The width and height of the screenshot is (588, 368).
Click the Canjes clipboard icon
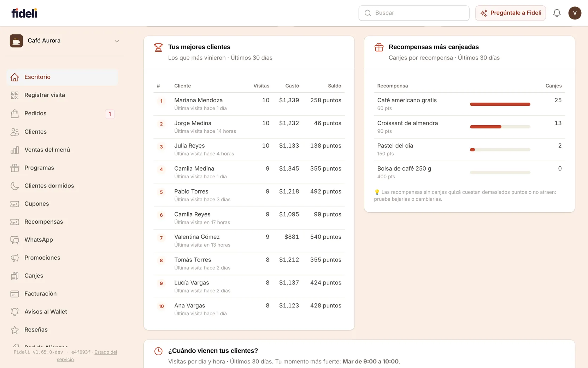click(15, 276)
